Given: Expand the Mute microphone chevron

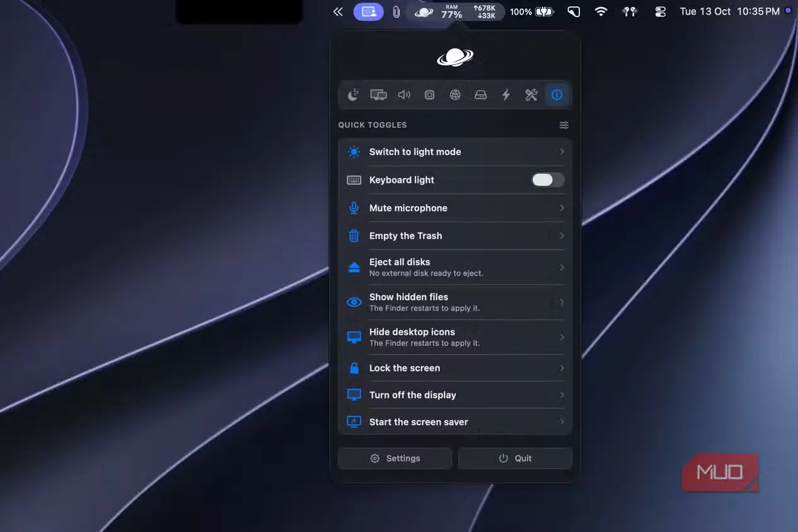Looking at the screenshot, I should pos(562,208).
